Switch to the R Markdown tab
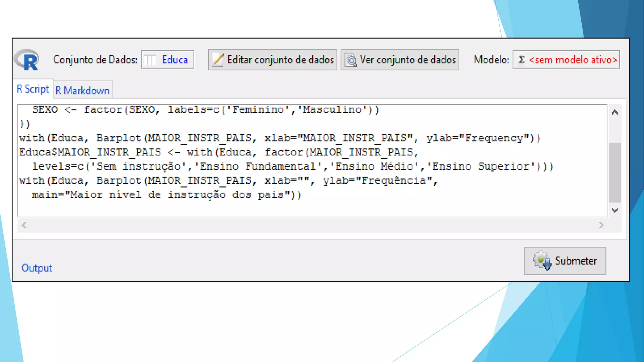The image size is (644, 362). [x=82, y=90]
